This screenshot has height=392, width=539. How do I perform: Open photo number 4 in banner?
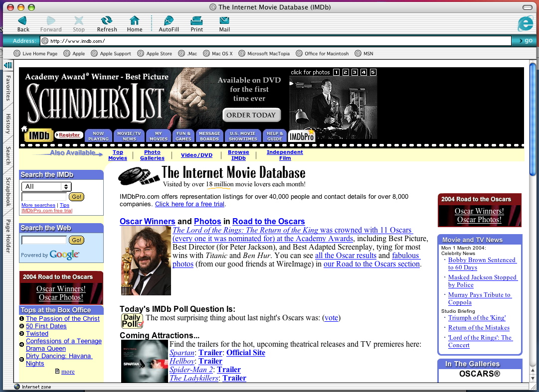coord(363,72)
